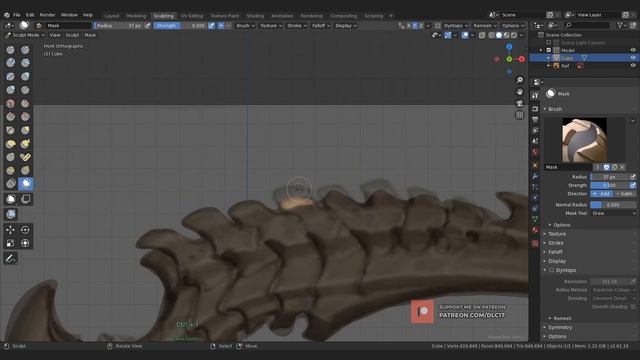Open the Remesh dropdown in header

(x=484, y=25)
